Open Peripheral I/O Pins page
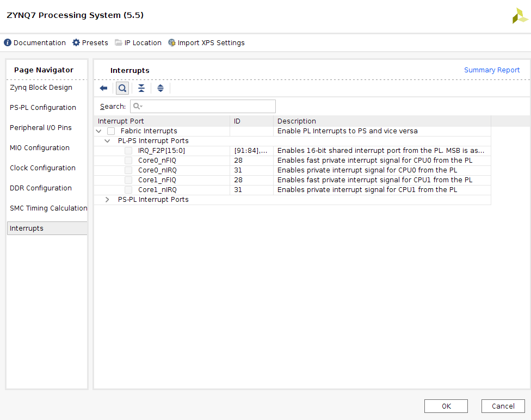The height and width of the screenshot is (420, 531). [x=41, y=128]
